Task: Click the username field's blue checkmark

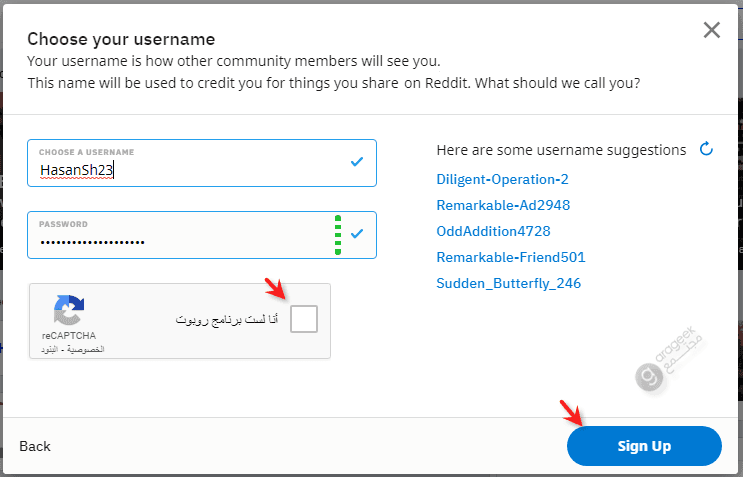Action: [x=357, y=162]
